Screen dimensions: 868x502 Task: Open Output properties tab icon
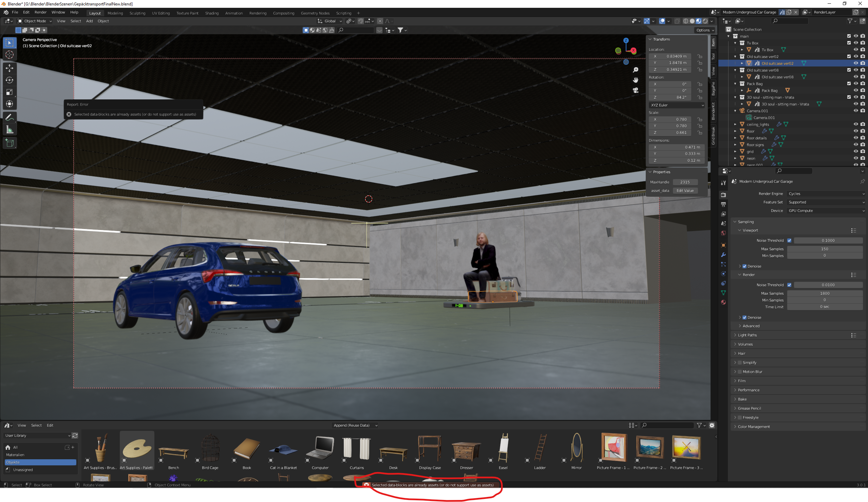point(723,205)
